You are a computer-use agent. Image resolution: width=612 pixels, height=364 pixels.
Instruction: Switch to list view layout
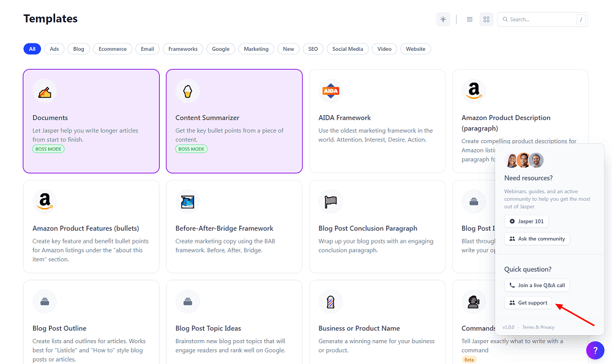tap(469, 19)
